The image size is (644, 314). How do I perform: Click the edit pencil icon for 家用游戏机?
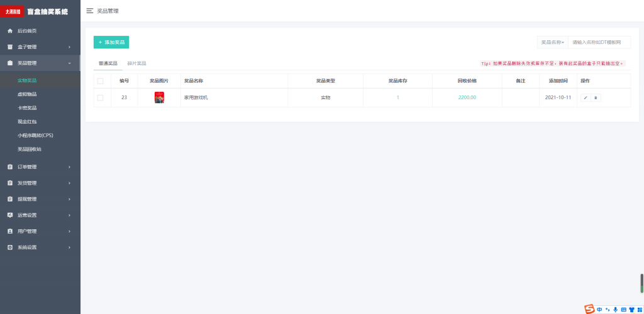tap(586, 97)
